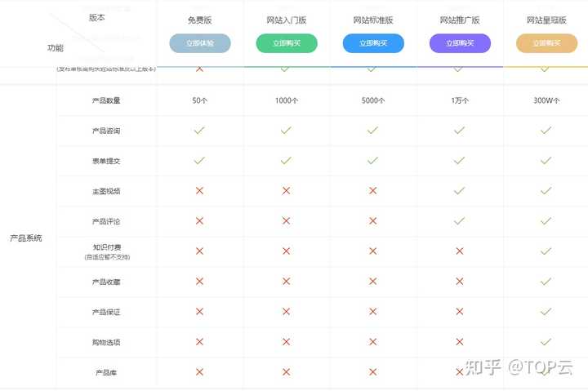Click the 知识付费 feature row label
Image resolution: width=588 pixels, height=391 pixels.
(x=107, y=247)
